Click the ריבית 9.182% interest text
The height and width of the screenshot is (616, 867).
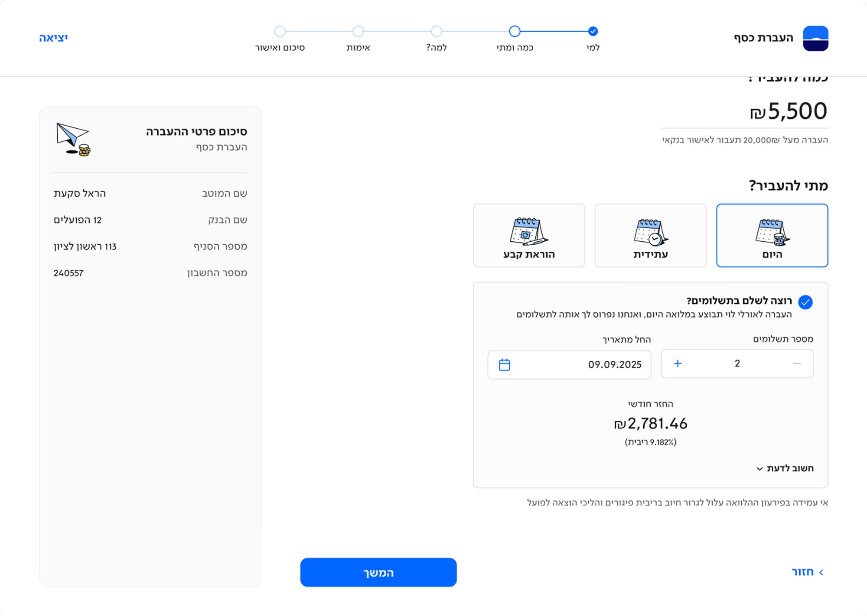point(651,442)
